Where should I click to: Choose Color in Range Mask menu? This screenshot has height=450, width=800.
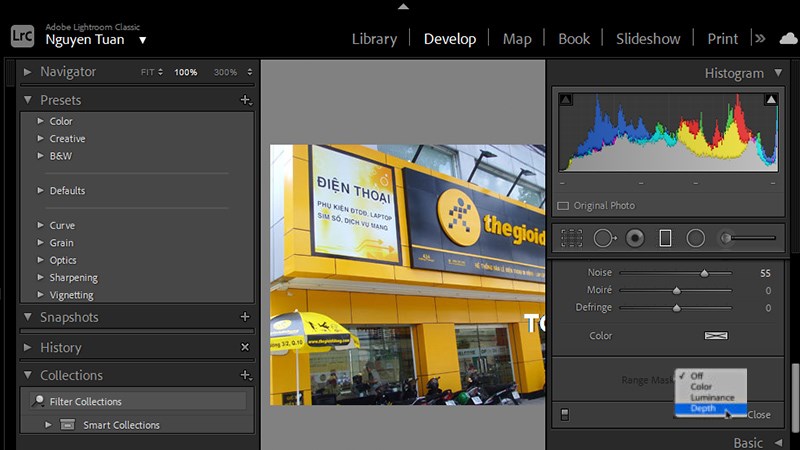pos(711,387)
